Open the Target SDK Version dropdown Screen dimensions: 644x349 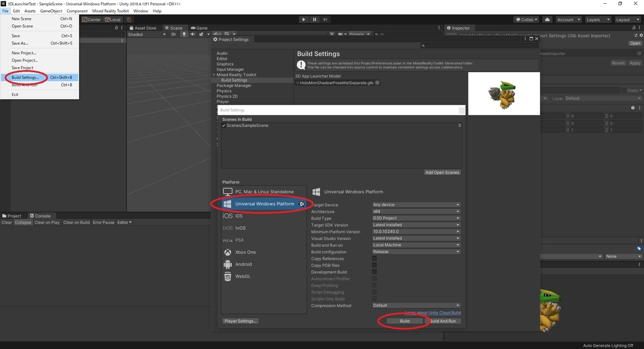point(416,225)
